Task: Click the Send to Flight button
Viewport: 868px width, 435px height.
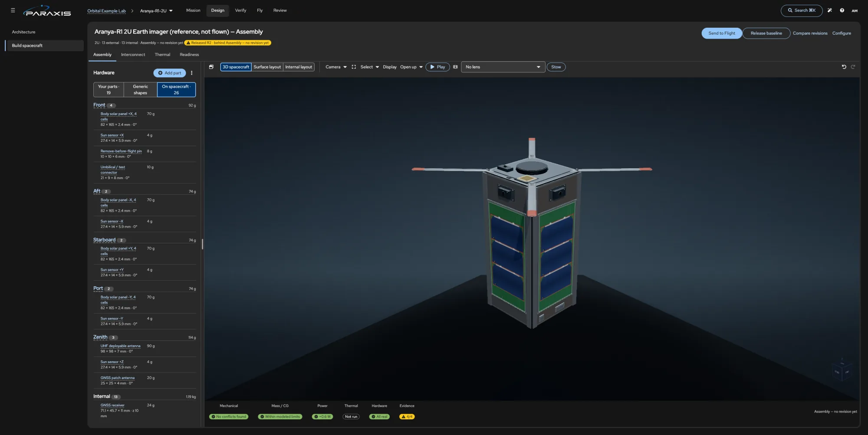Action: pos(722,33)
